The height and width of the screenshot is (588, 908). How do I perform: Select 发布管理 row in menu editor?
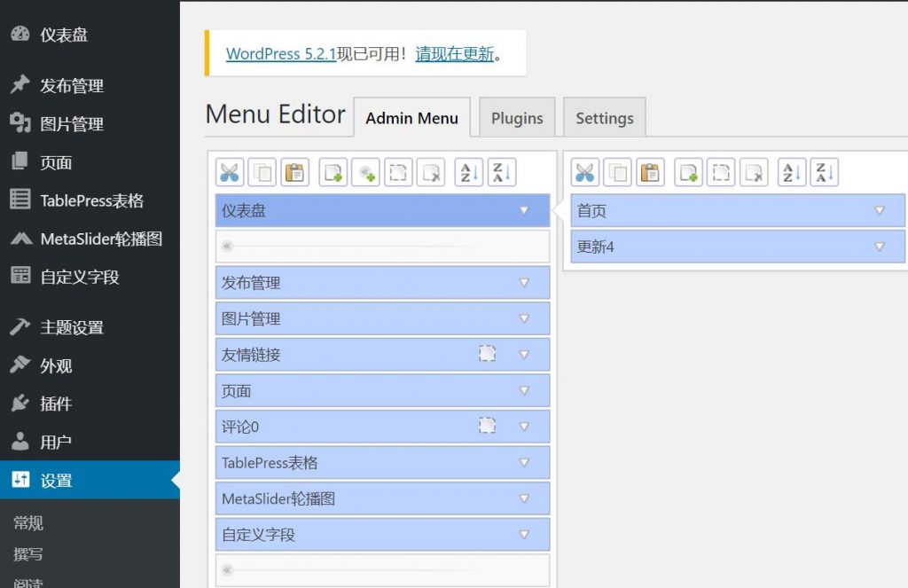[383, 283]
